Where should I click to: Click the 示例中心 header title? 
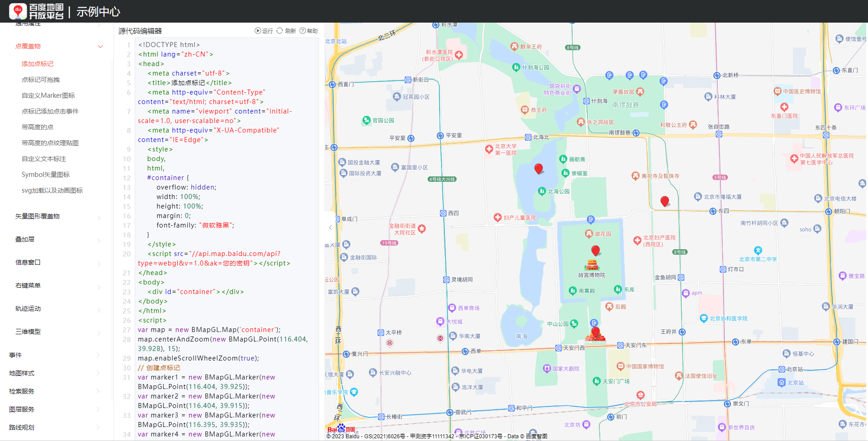(x=98, y=12)
